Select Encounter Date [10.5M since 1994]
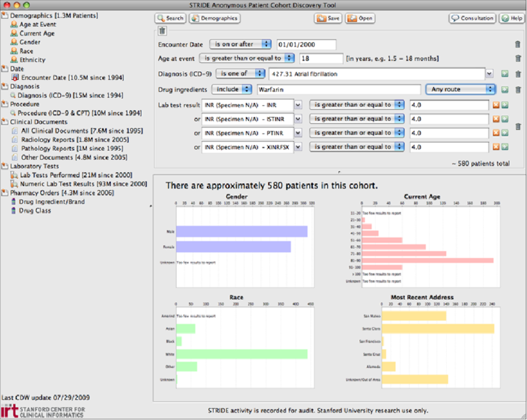This screenshot has height=420, width=527. tap(68, 78)
